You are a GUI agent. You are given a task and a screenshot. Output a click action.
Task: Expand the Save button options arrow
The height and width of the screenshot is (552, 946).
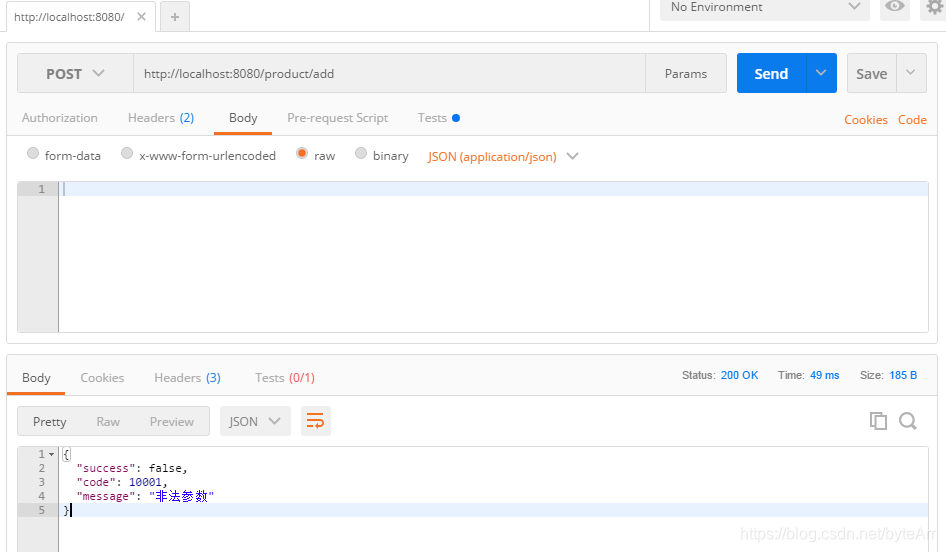(x=911, y=73)
